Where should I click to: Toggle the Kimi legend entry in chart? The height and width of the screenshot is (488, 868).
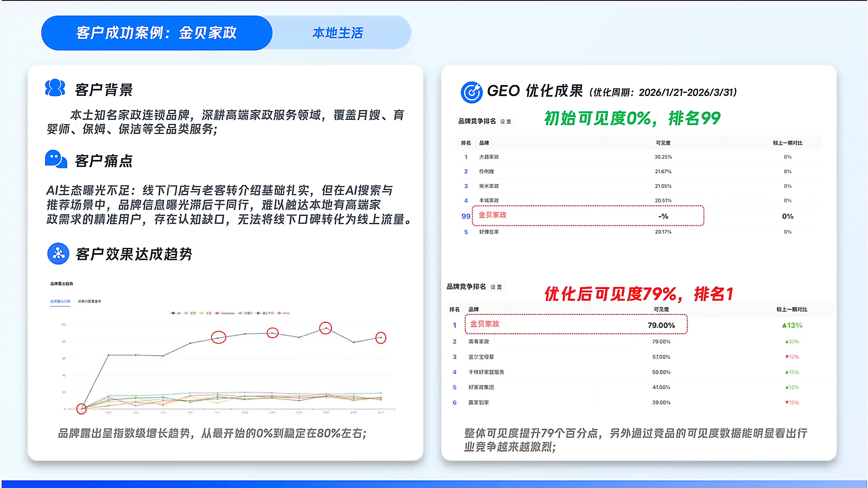[283, 313]
